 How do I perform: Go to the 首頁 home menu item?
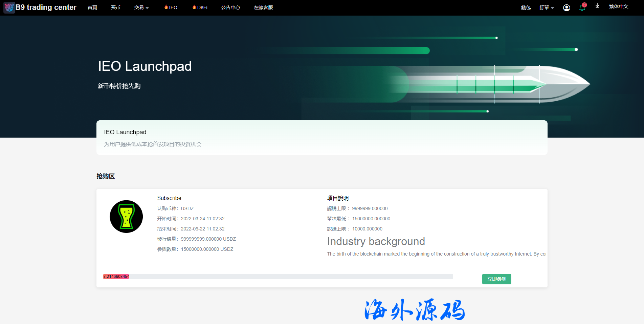(x=92, y=7)
